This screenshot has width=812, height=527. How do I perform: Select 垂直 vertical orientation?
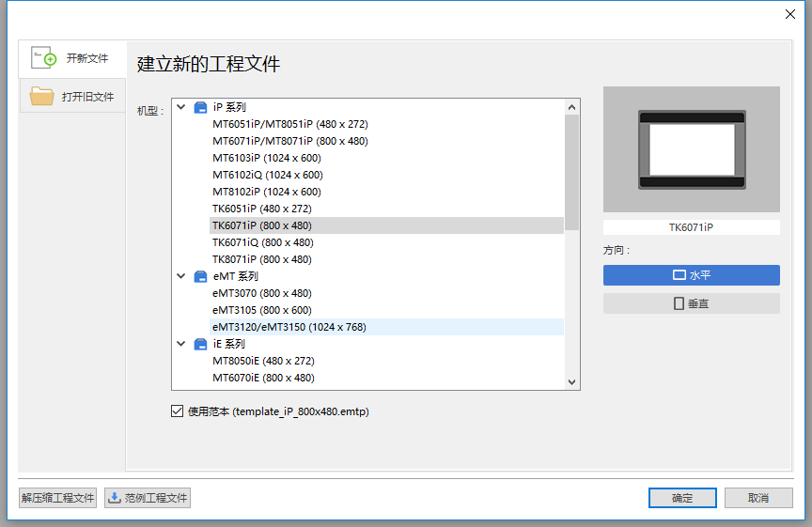tap(691, 303)
